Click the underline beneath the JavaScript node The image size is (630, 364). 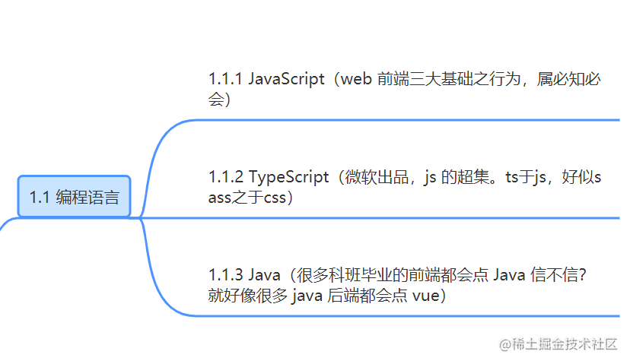410,119
